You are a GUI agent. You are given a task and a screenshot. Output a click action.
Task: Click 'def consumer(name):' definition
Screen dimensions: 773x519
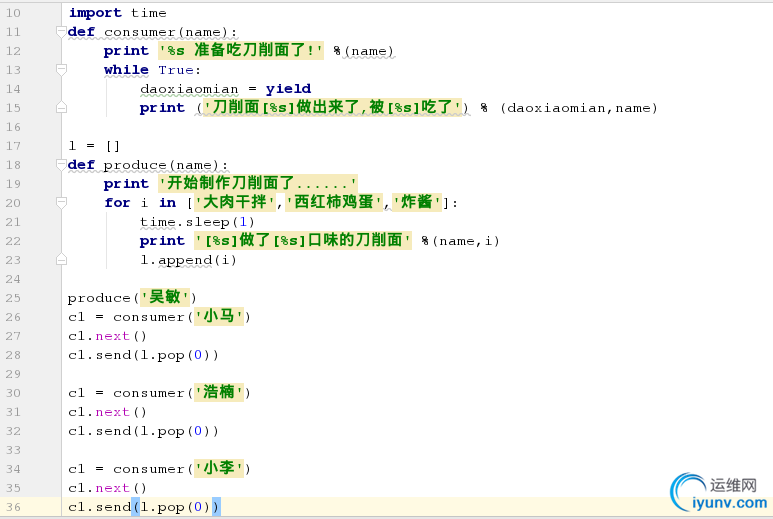click(152, 32)
